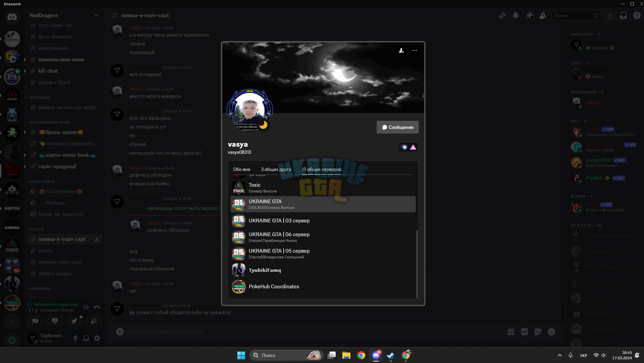This screenshot has width=644, height=363.
Task: Toggle notification bell for channel
Action: click(516, 15)
